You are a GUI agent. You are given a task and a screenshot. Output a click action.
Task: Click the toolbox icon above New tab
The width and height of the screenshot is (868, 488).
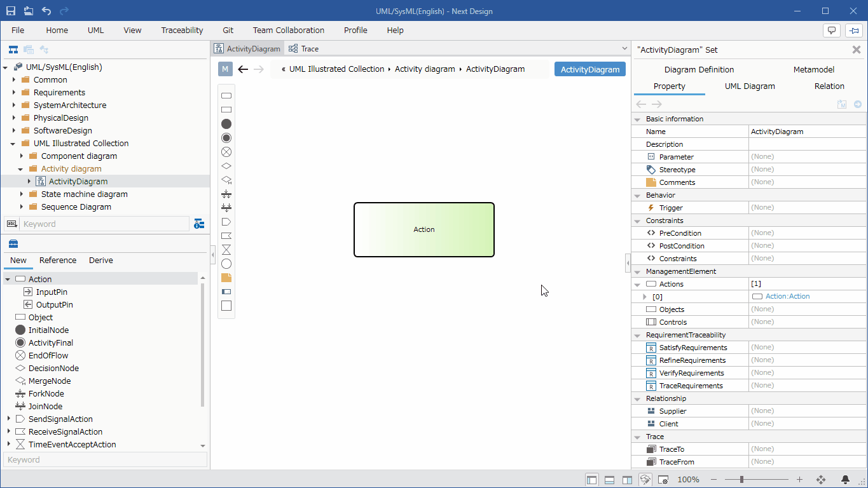(13, 244)
